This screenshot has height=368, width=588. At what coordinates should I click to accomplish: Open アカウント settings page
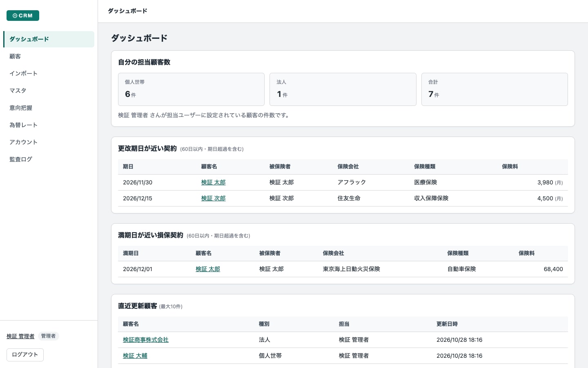(49, 142)
